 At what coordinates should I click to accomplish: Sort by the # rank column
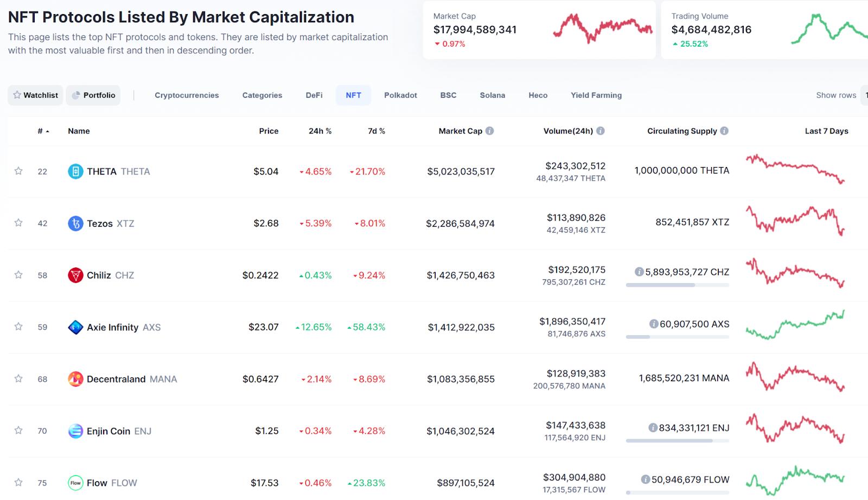click(x=43, y=131)
